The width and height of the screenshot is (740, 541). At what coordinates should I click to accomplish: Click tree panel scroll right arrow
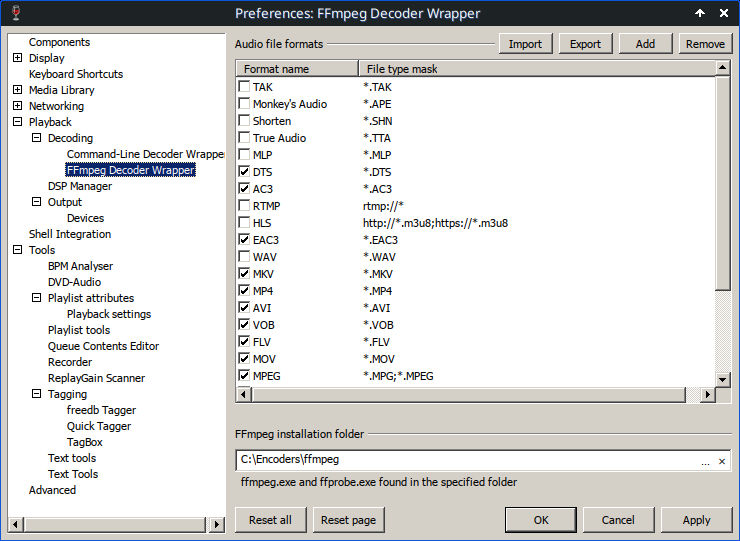click(x=217, y=524)
